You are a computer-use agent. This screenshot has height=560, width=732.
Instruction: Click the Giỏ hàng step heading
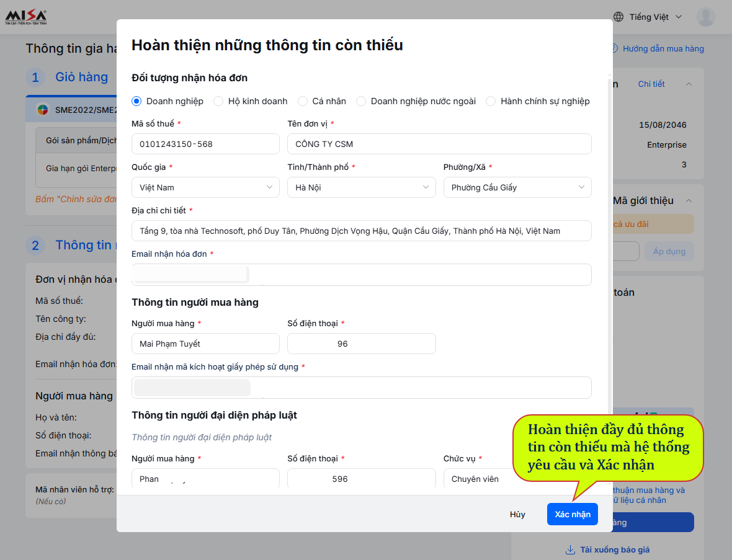click(82, 77)
